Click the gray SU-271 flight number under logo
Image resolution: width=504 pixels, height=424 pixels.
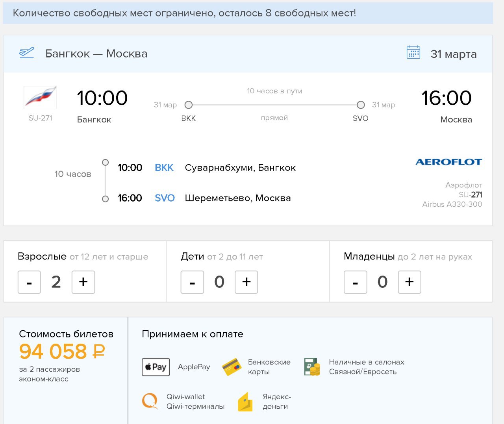(x=40, y=118)
